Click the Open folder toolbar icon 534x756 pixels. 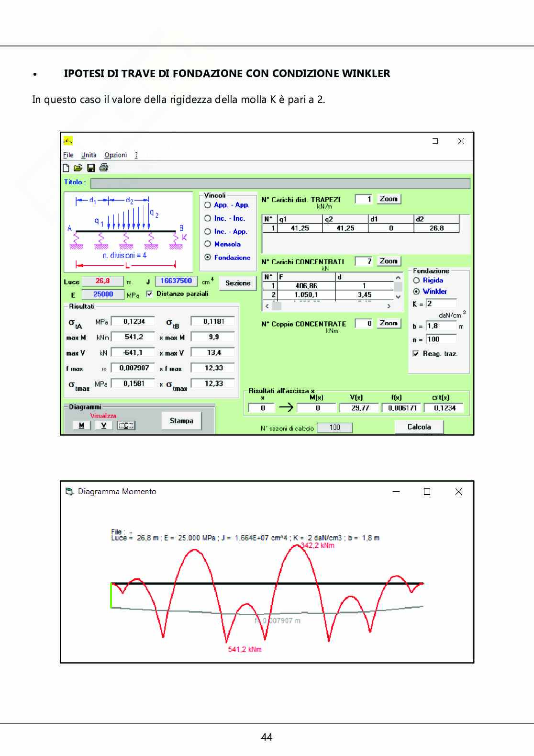tap(78, 168)
